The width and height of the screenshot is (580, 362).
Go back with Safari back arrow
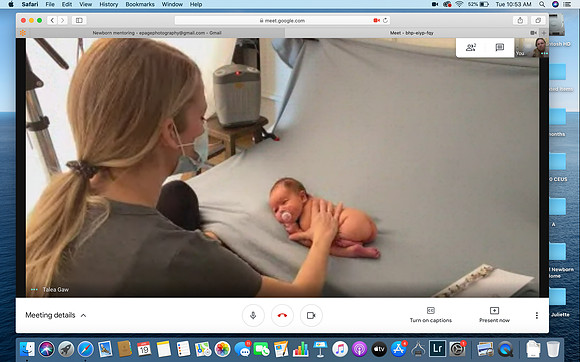click(52, 20)
